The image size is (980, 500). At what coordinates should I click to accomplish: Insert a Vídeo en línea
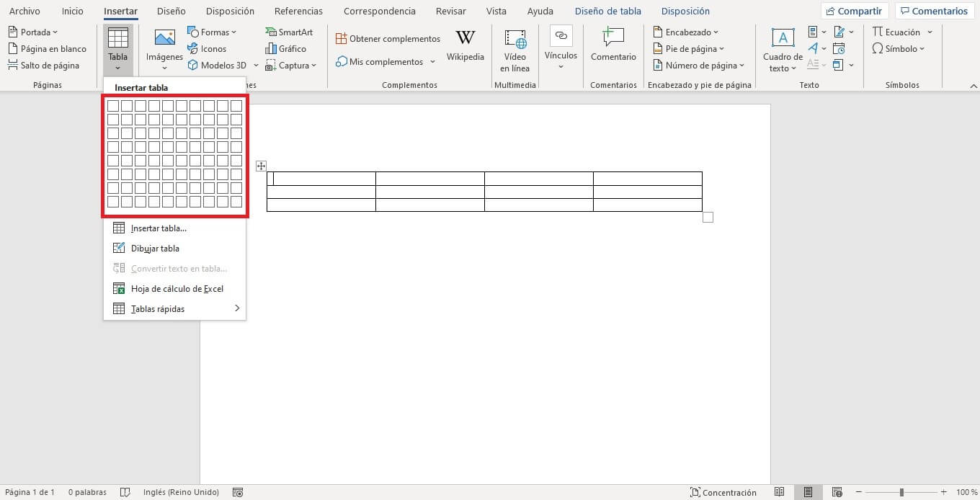click(x=515, y=50)
